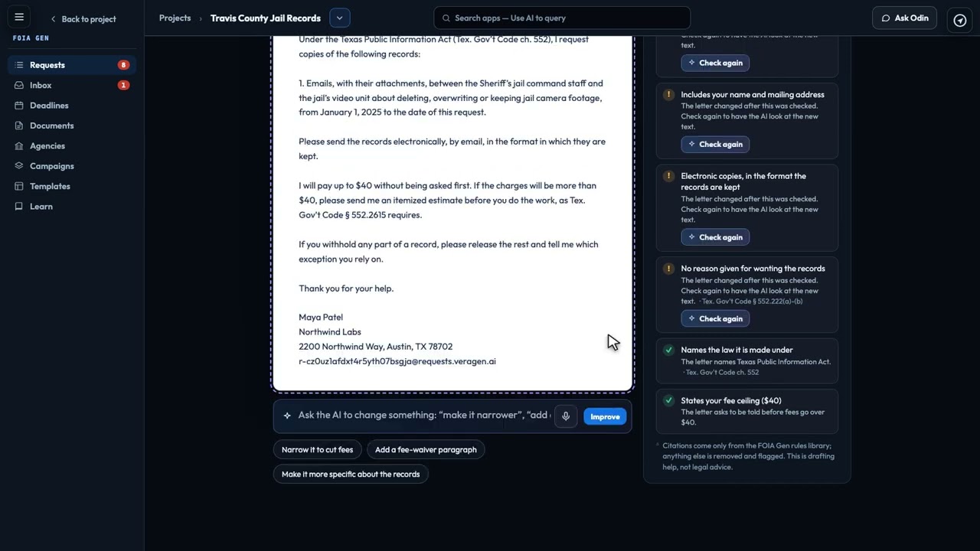Click the Requests list icon in sidebar
The width and height of the screenshot is (980, 551).
click(19, 65)
